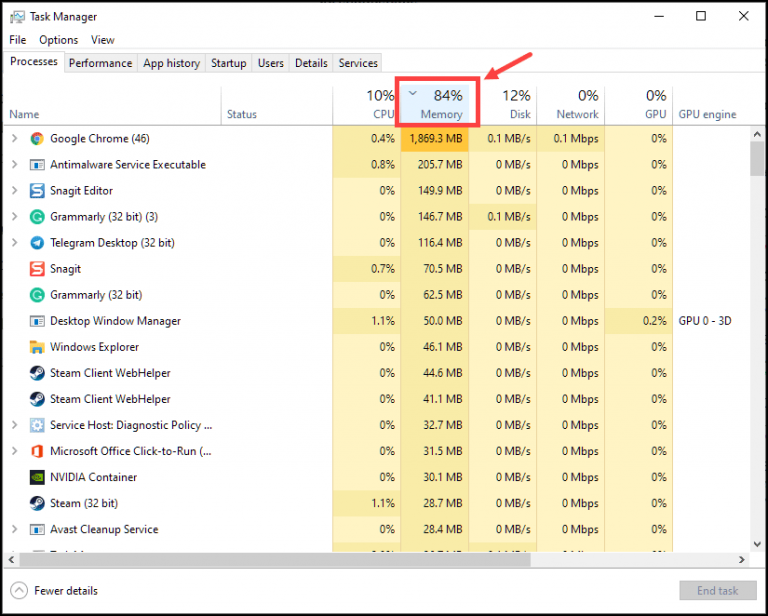Click the Task Manager title bar icon
768x616 pixels.
pyautogui.click(x=17, y=17)
